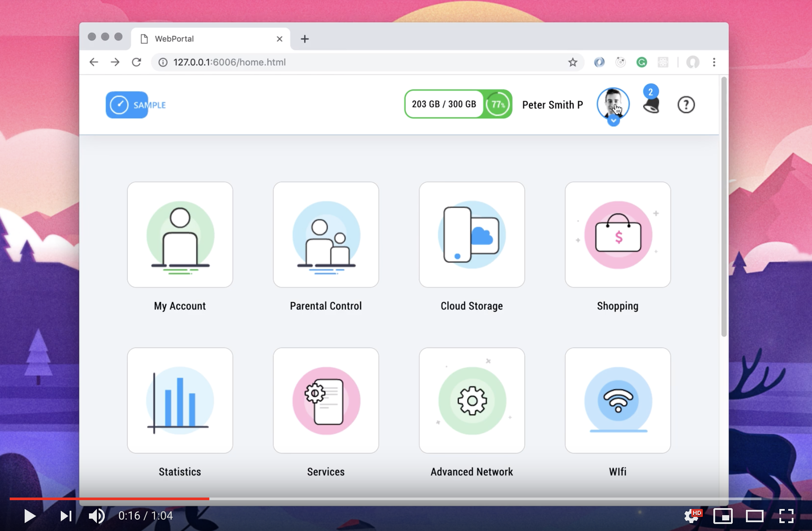The image size is (812, 531).
Task: Open a new browser tab
Action: click(305, 39)
